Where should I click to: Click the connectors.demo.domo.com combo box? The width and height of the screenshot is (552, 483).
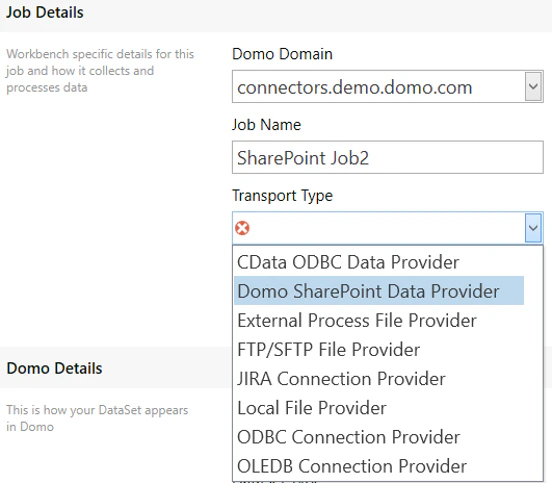[x=388, y=87]
